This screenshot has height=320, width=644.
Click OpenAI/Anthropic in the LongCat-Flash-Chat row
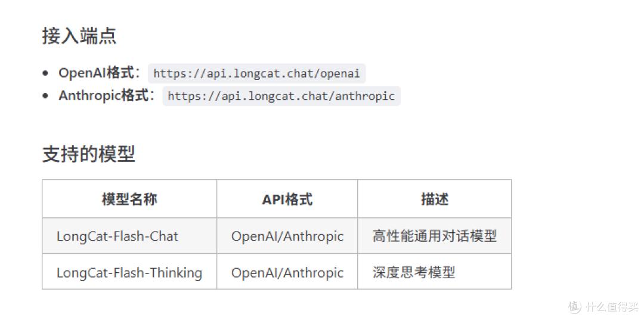(287, 236)
